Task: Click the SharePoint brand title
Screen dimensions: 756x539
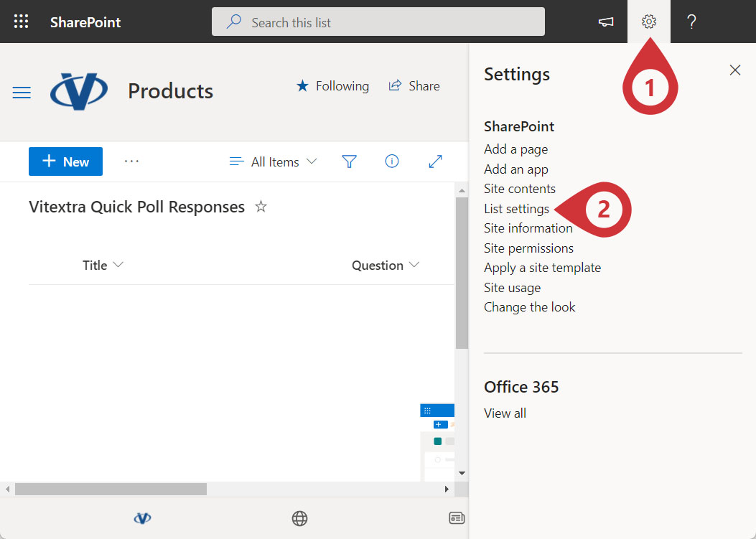Action: pyautogui.click(x=85, y=22)
